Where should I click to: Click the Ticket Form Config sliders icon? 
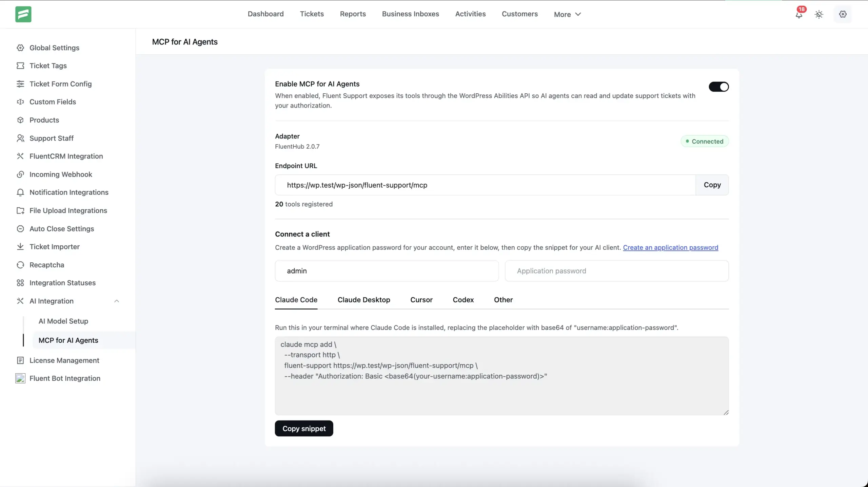20,84
